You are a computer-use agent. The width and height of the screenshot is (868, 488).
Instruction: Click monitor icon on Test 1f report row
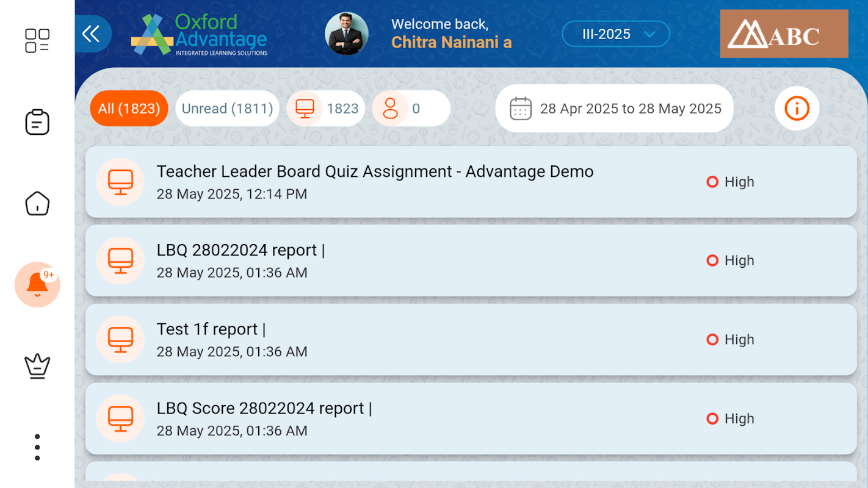120,340
